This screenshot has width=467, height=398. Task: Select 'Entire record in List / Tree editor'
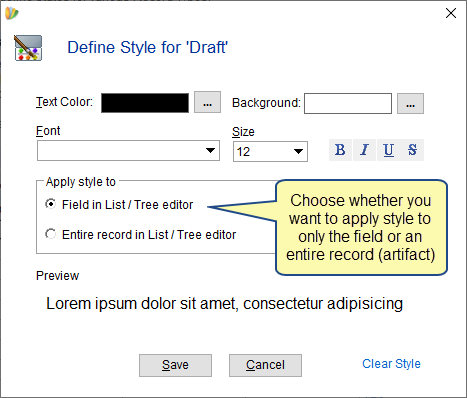[x=51, y=234]
